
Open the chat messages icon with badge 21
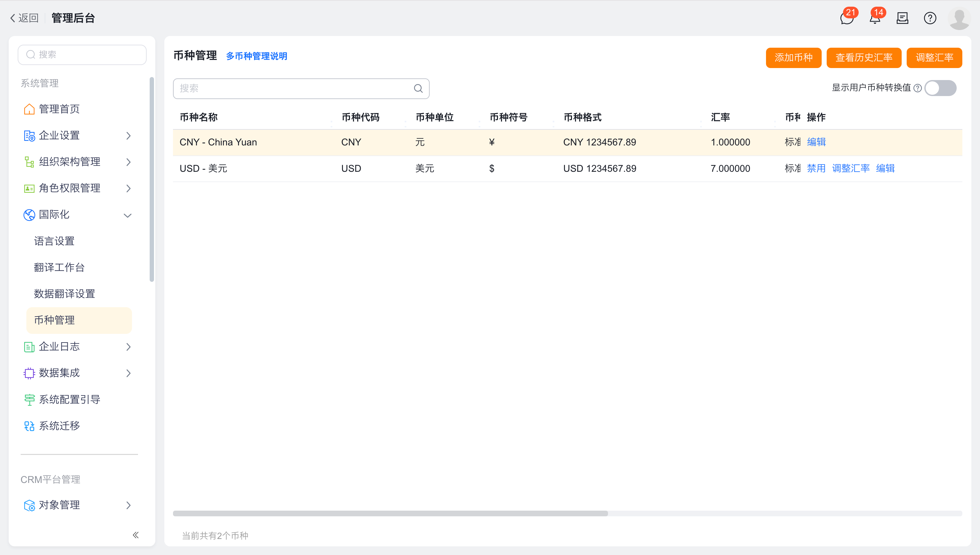pyautogui.click(x=846, y=18)
